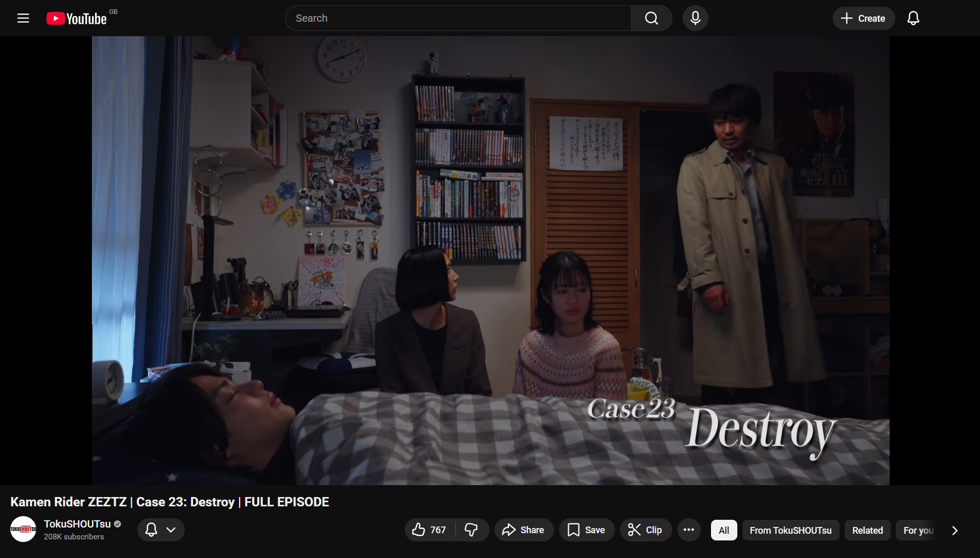Click the TokuSHOUTsu channel avatar
This screenshot has width=980, height=558.
[23, 529]
